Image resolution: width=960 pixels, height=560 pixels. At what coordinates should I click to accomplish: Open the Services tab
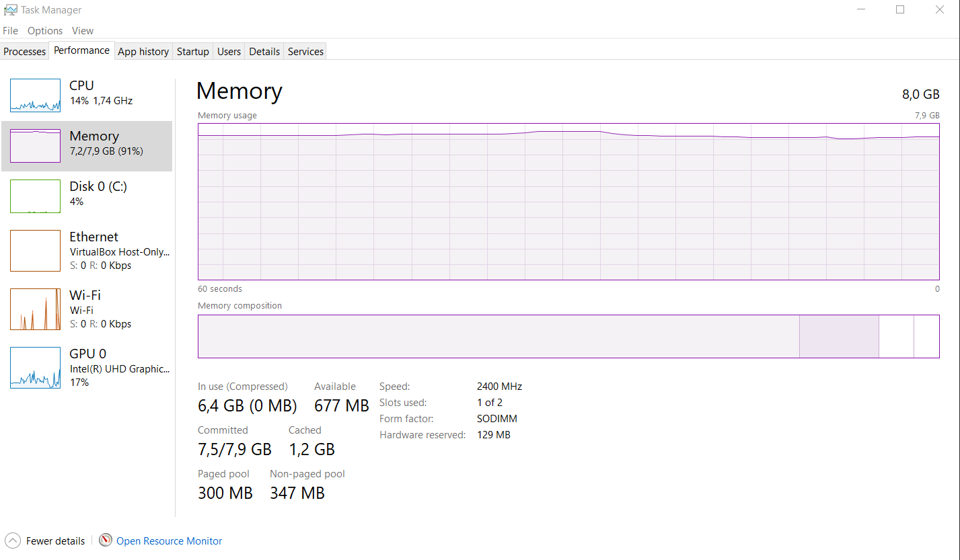point(305,52)
